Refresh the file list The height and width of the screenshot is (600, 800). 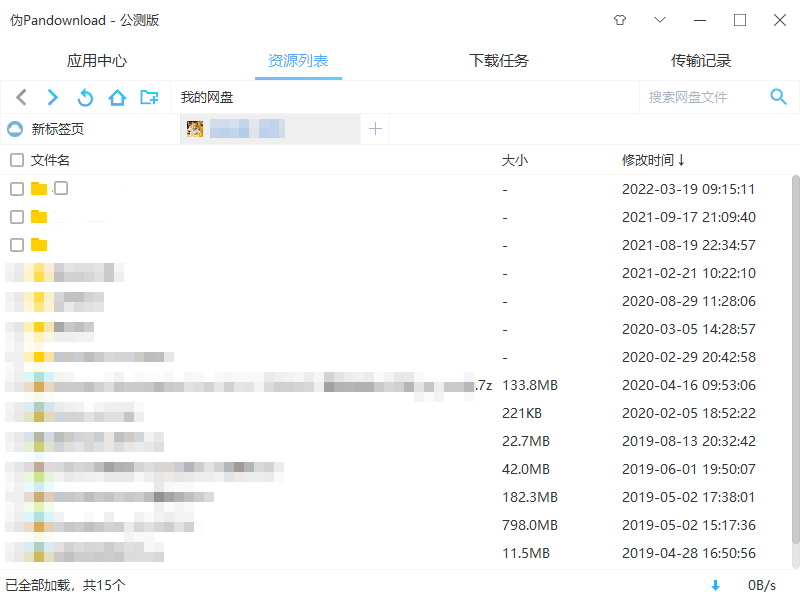pyautogui.click(x=85, y=97)
